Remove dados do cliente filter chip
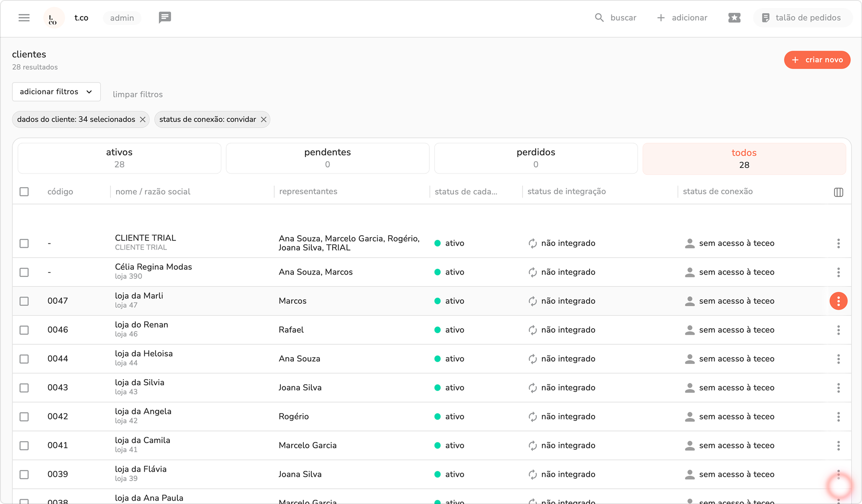The height and width of the screenshot is (504, 862). coord(142,119)
